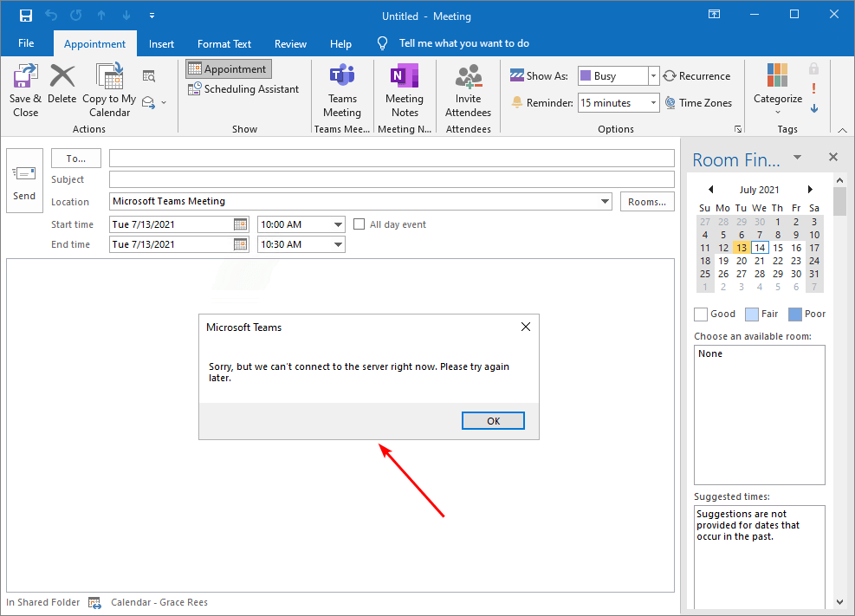The height and width of the screenshot is (616, 855).
Task: Open the Help tab
Action: coord(340,44)
